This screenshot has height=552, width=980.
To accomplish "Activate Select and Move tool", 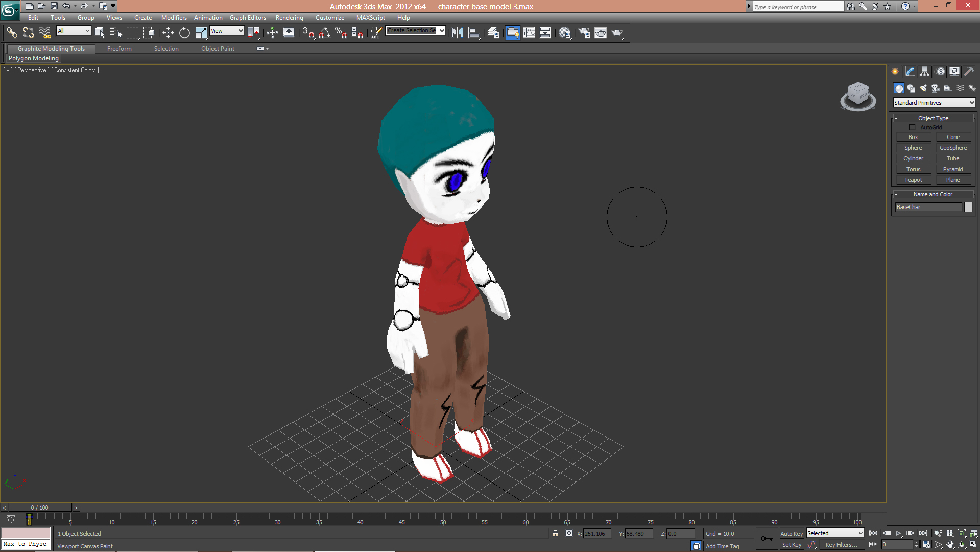I will point(168,33).
